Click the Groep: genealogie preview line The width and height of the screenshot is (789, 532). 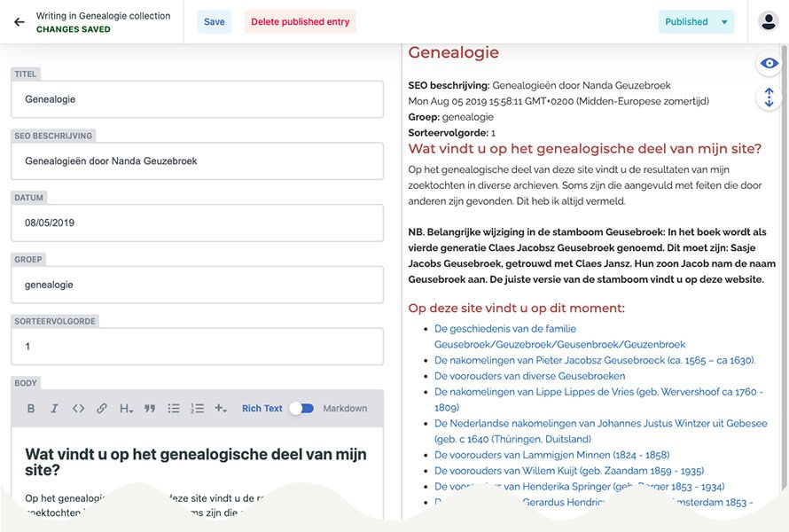pos(451,117)
